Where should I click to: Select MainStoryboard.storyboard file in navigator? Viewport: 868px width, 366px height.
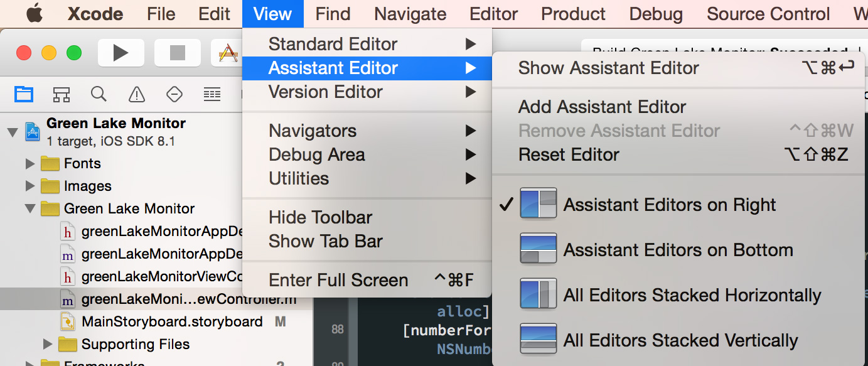171,321
